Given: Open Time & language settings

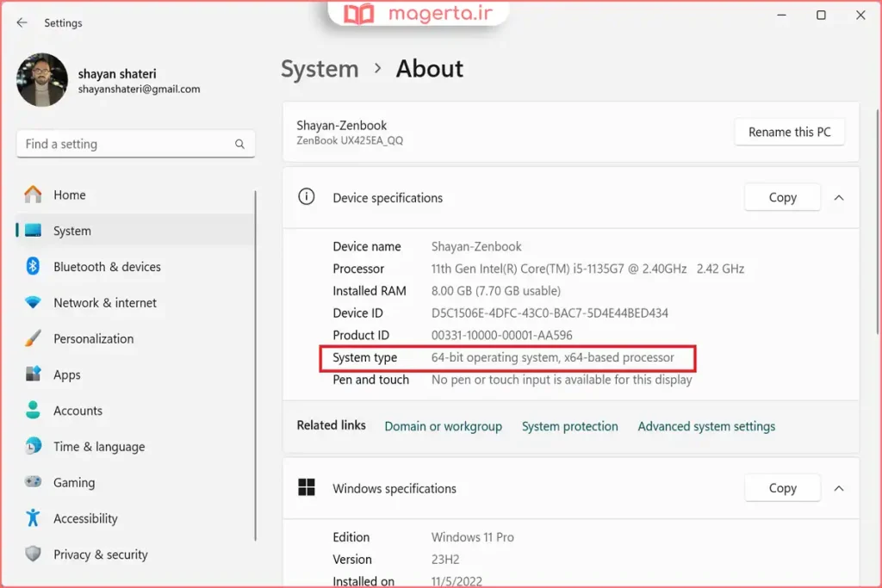Looking at the screenshot, I should coord(99,447).
